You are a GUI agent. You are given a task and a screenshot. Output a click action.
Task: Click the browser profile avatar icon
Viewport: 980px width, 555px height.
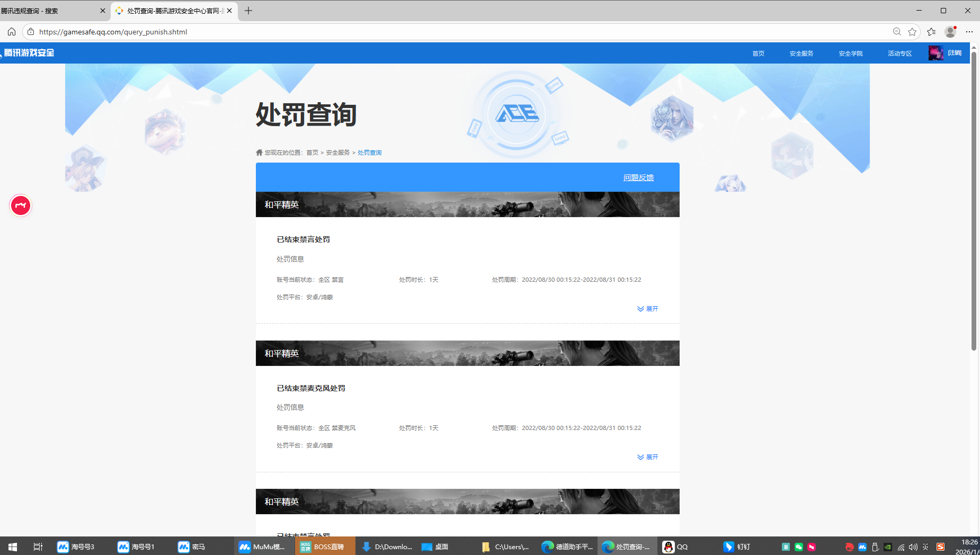(950, 32)
